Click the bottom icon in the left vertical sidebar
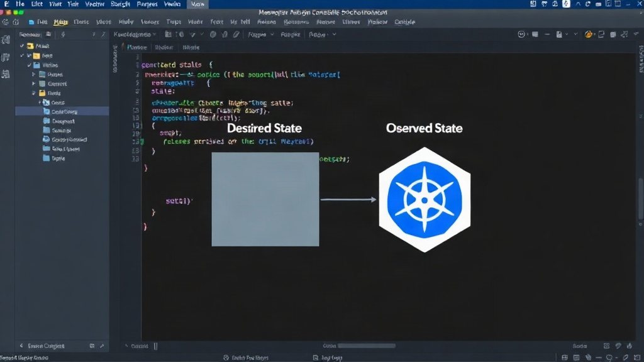 coord(6,74)
